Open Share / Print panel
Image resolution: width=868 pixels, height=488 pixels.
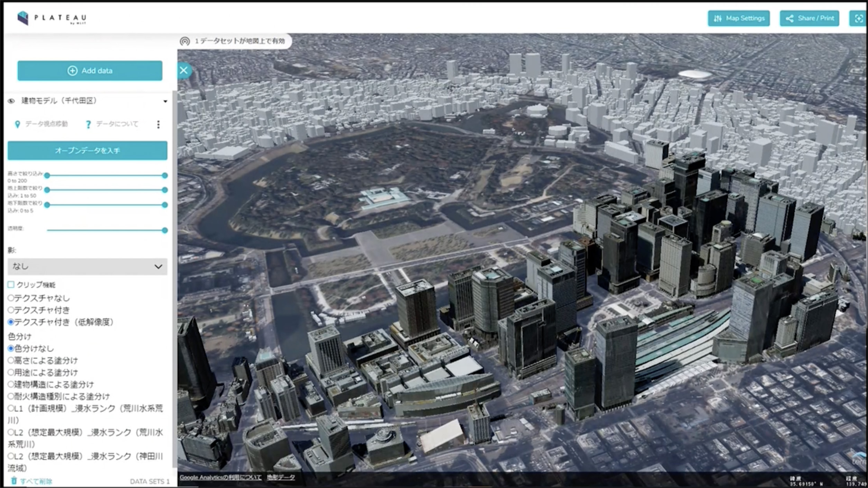point(809,18)
